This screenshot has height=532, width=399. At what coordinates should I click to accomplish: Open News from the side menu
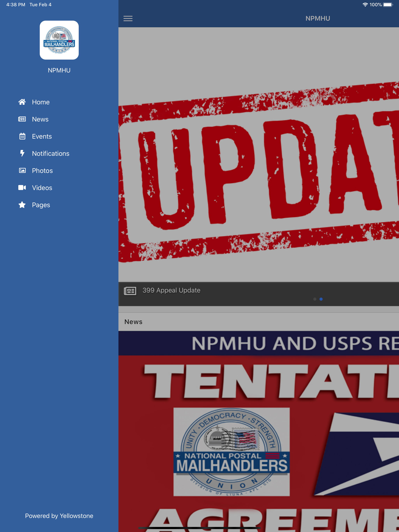tap(40, 119)
